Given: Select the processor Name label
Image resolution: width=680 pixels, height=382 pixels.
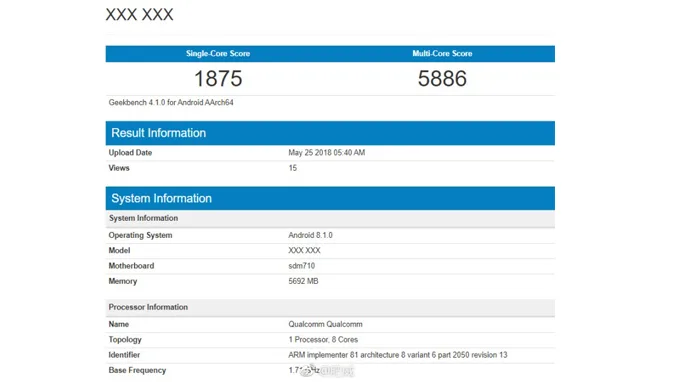Looking at the screenshot, I should (x=118, y=324).
